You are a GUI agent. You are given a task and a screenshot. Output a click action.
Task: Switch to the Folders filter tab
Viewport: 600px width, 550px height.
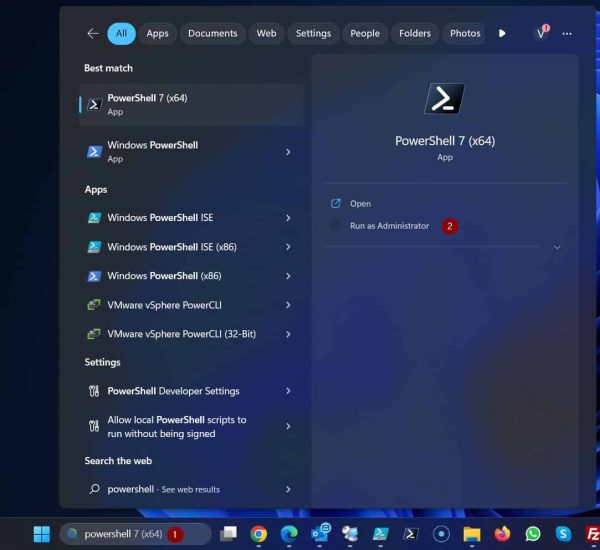pos(415,34)
